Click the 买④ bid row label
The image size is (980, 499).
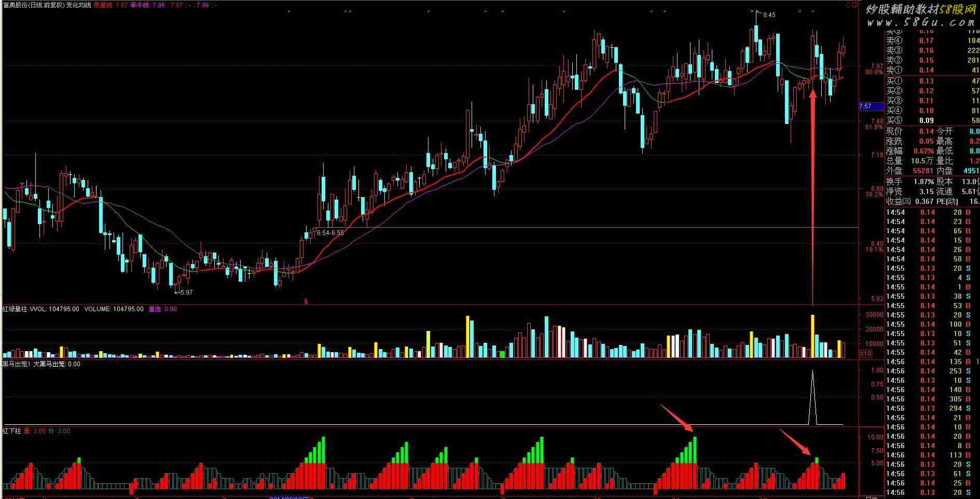point(894,110)
